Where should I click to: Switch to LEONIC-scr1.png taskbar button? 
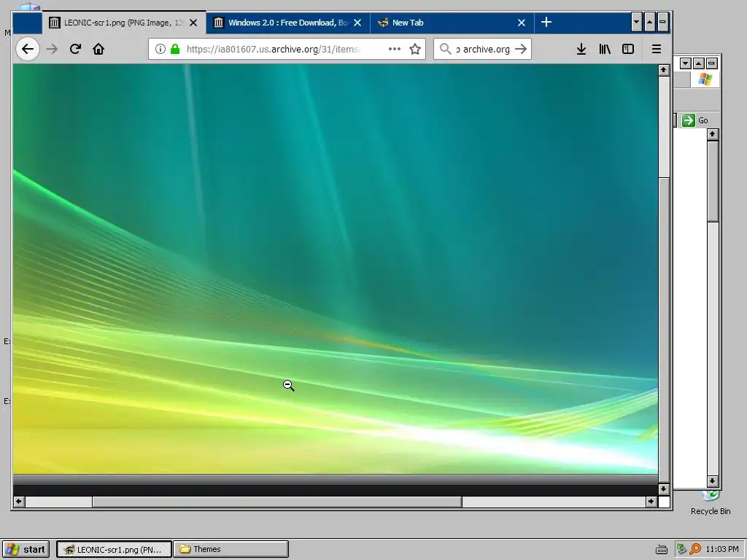point(114,550)
